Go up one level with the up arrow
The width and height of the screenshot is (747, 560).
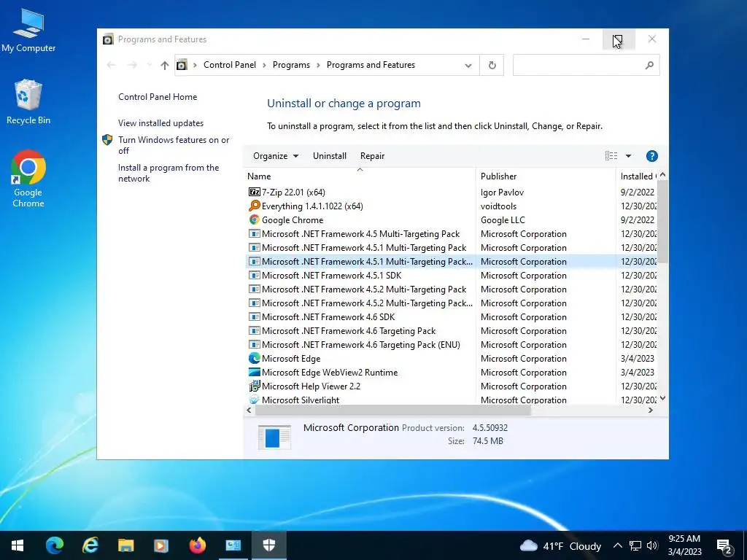click(x=164, y=65)
